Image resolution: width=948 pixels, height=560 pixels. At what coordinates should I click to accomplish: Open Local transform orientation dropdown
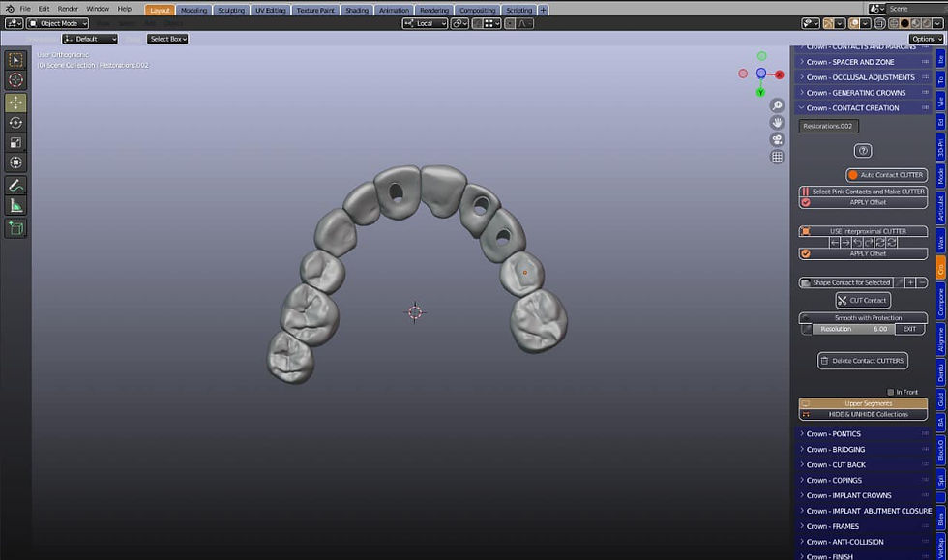425,23
